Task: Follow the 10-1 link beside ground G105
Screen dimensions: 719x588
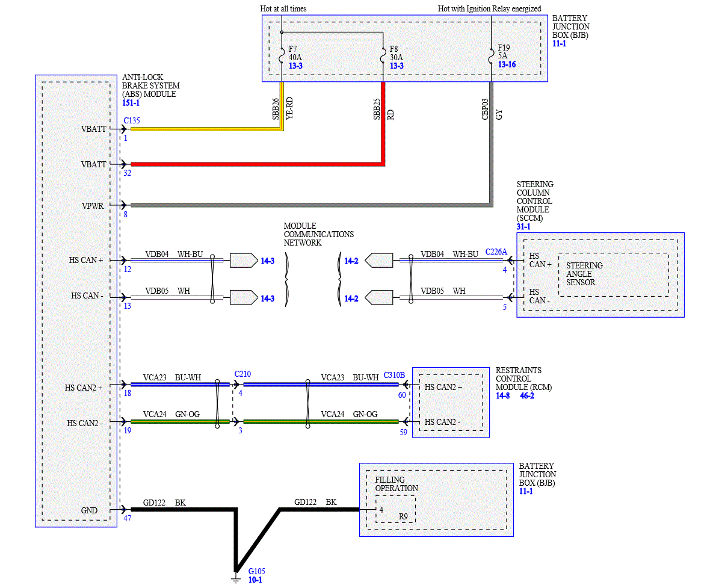Action: click(255, 580)
